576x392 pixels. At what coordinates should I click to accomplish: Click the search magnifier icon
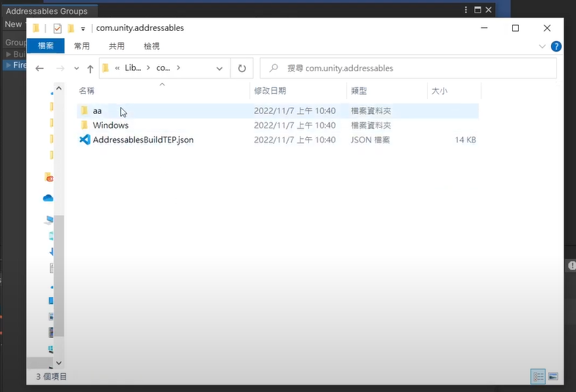273,68
